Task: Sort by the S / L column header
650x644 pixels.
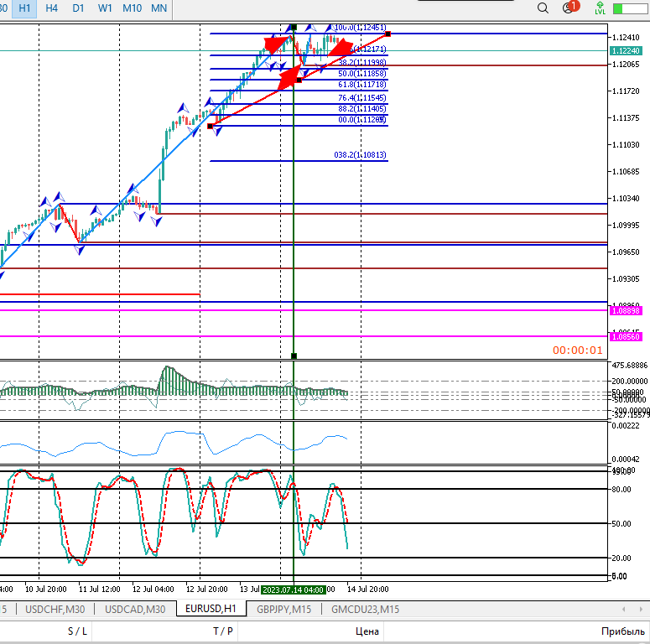Action: click(77, 631)
